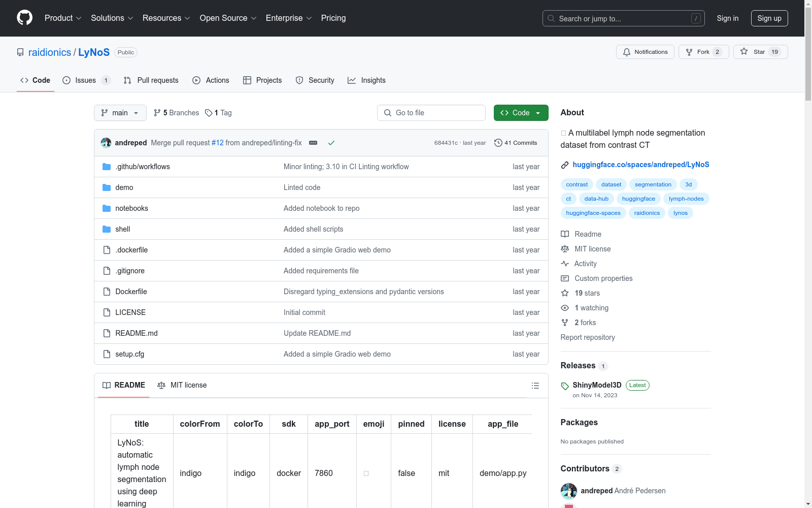Image resolution: width=812 pixels, height=508 pixels.
Task: Click the link icon beside huggingface URL
Action: [x=565, y=165]
